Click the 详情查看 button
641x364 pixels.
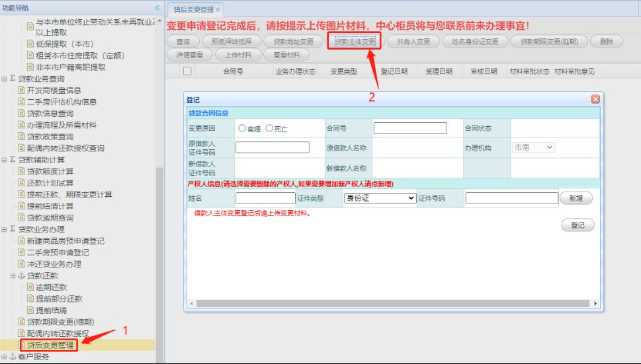pos(190,55)
